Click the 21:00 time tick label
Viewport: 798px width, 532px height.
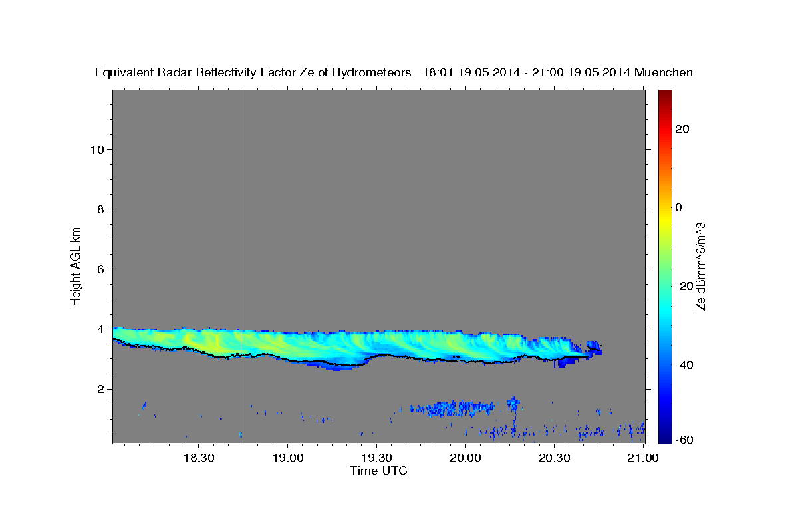(643, 458)
